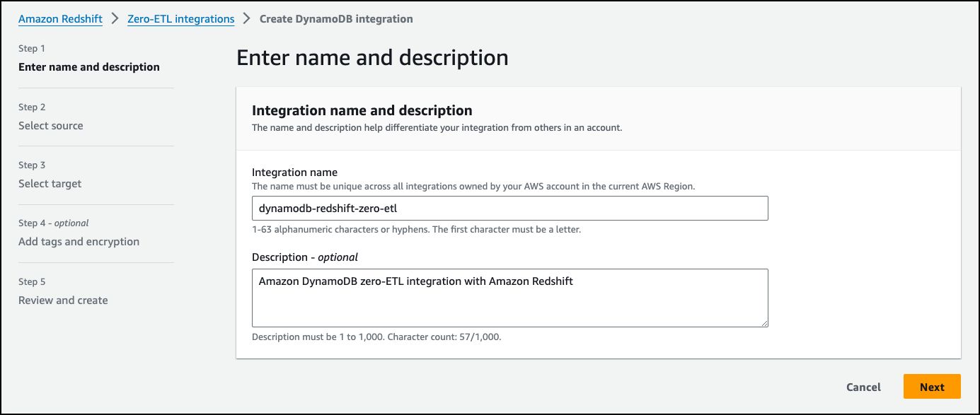Navigate to Step 5 Review and create
The width and height of the screenshot is (980, 415).
click(x=63, y=300)
